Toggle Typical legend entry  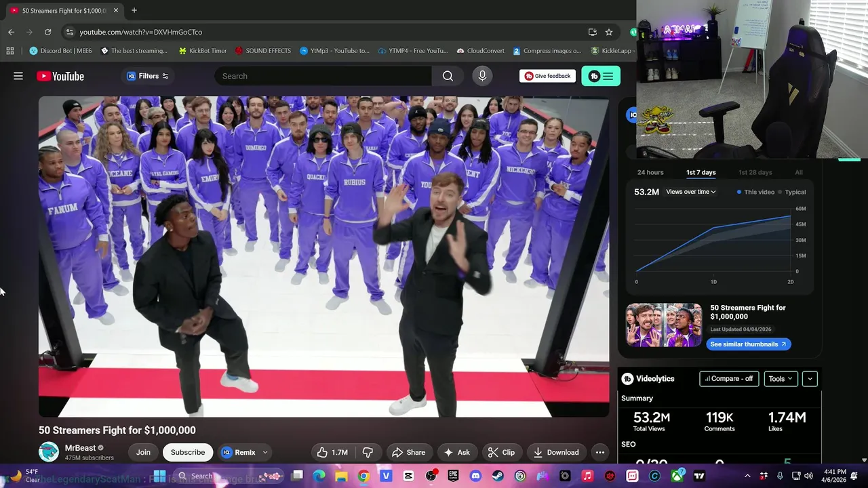point(791,192)
